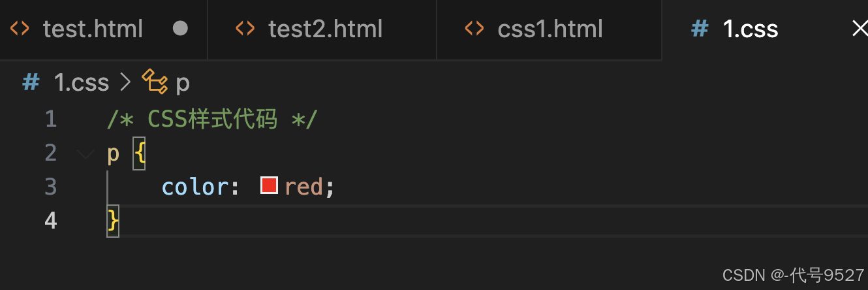This screenshot has height=290, width=868.
Task: Click the hash icon in the breadcrumb
Action: [31, 82]
